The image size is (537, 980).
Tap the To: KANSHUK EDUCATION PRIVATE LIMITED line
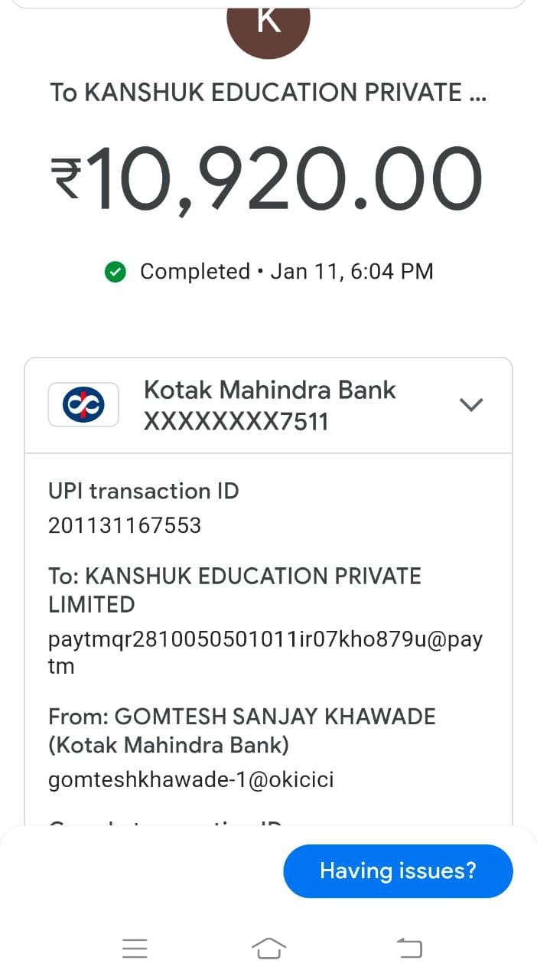[x=234, y=590]
